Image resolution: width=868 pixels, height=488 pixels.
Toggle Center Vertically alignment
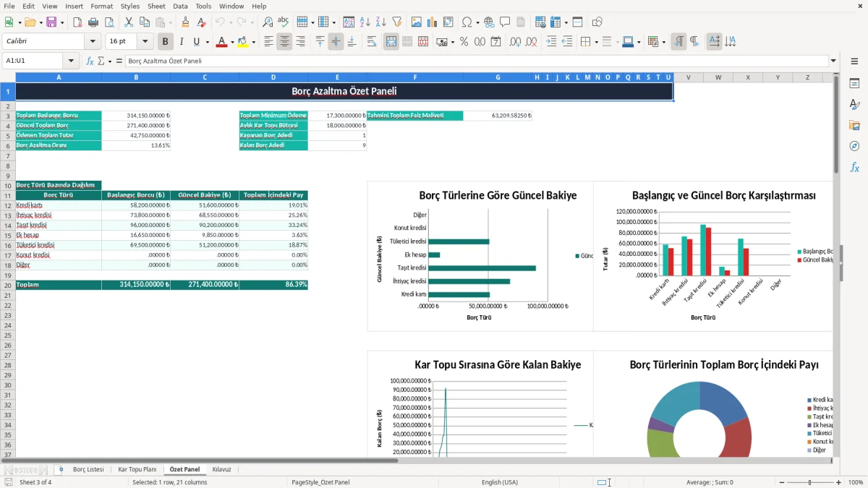(x=336, y=42)
